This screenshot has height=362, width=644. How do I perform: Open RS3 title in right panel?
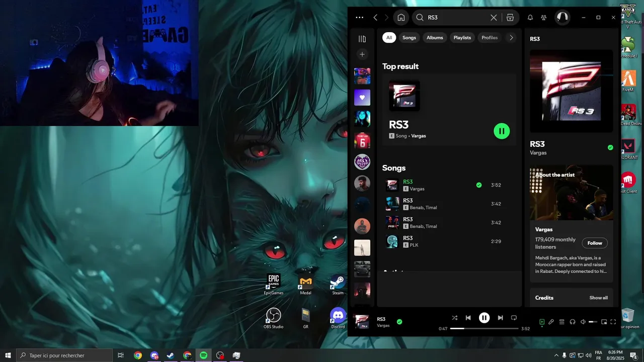[x=537, y=144]
